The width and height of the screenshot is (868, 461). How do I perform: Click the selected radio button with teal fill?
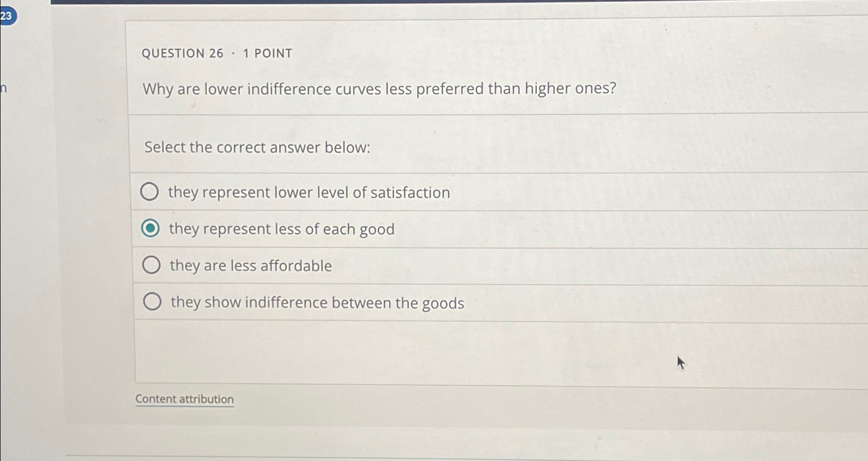coord(151,227)
